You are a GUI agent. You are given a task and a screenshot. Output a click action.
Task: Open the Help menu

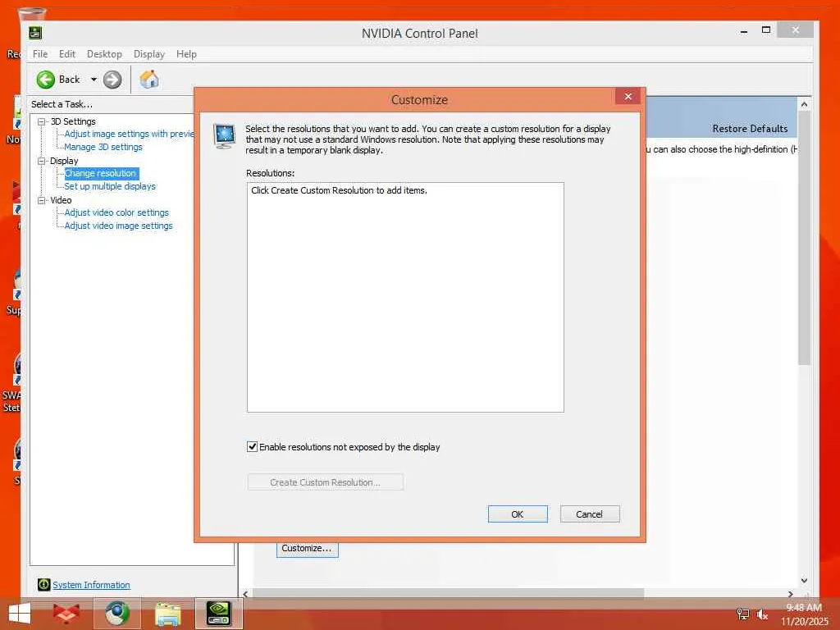click(186, 54)
